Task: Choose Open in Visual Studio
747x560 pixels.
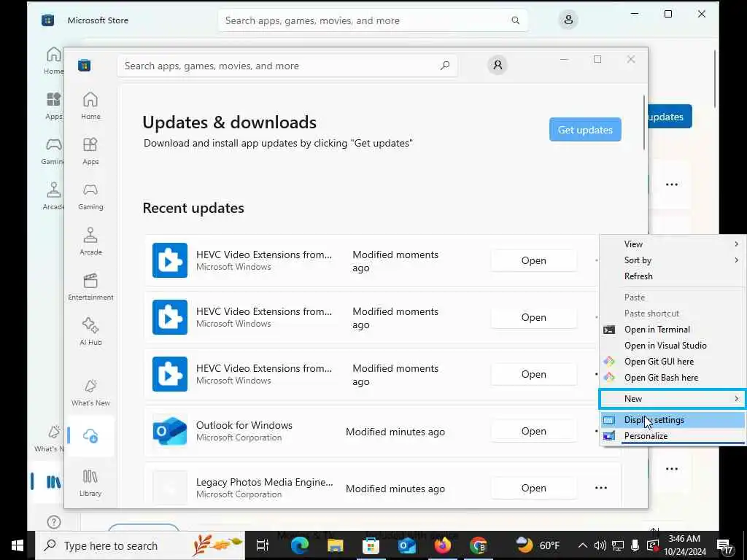Action: [672, 346]
